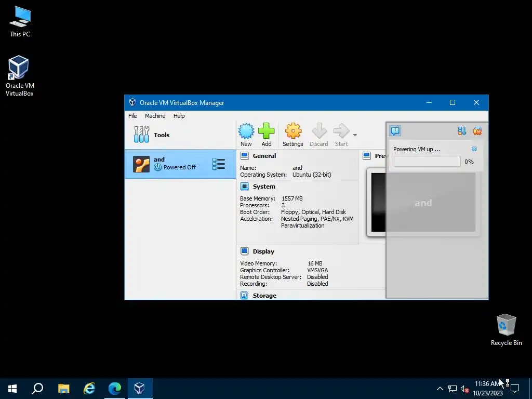The image size is (532, 399).
Task: Open Settings gear in VirtualBox toolbar
Action: tap(293, 131)
